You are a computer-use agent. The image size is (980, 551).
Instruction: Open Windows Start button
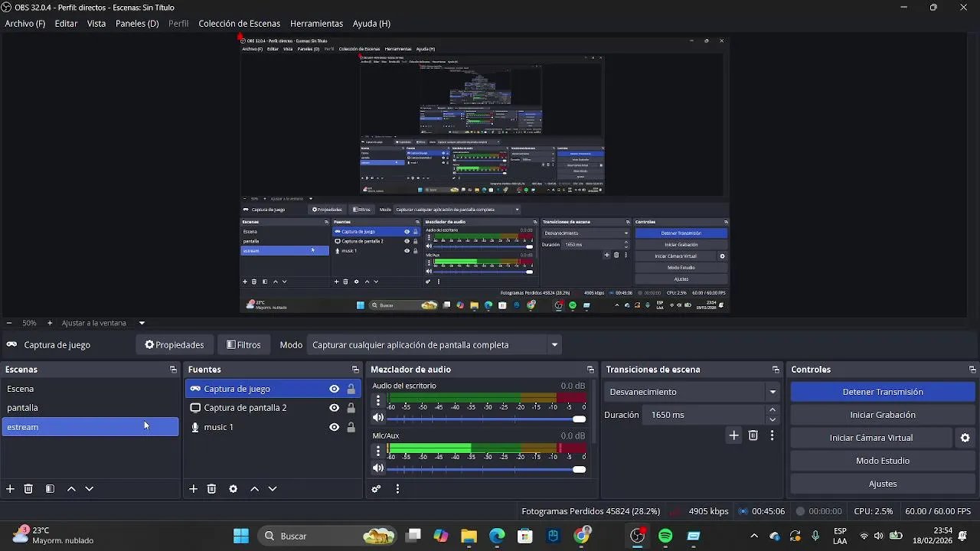[240, 536]
